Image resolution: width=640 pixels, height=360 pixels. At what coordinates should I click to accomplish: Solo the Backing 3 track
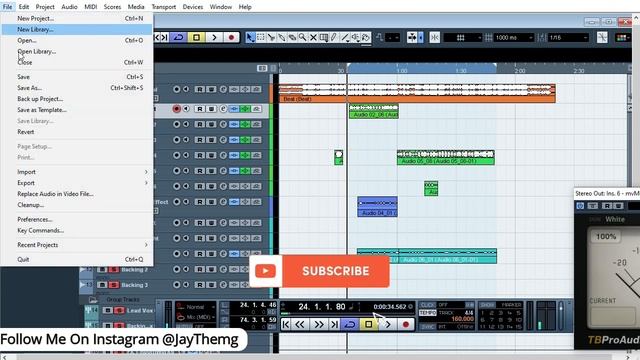tap(114, 285)
